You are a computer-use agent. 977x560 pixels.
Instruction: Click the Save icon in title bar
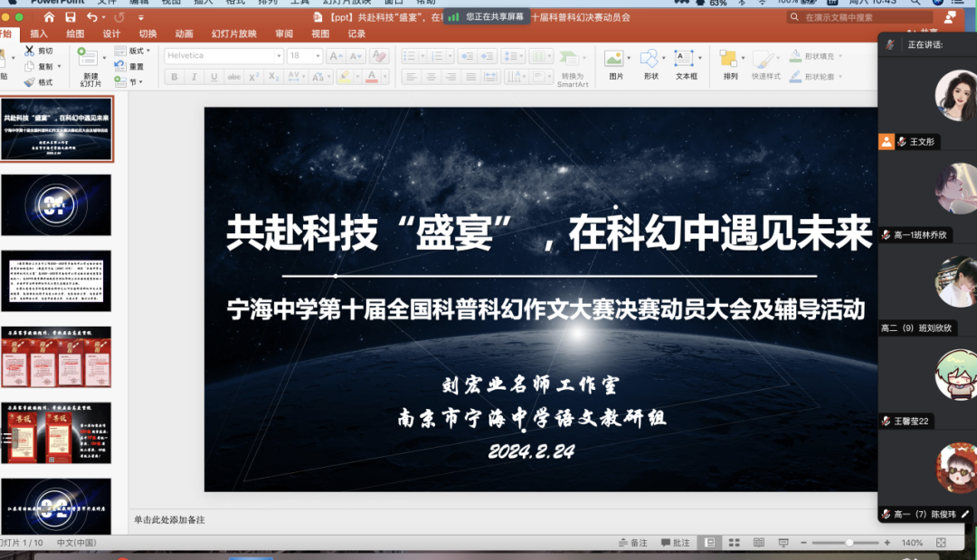coord(71,17)
